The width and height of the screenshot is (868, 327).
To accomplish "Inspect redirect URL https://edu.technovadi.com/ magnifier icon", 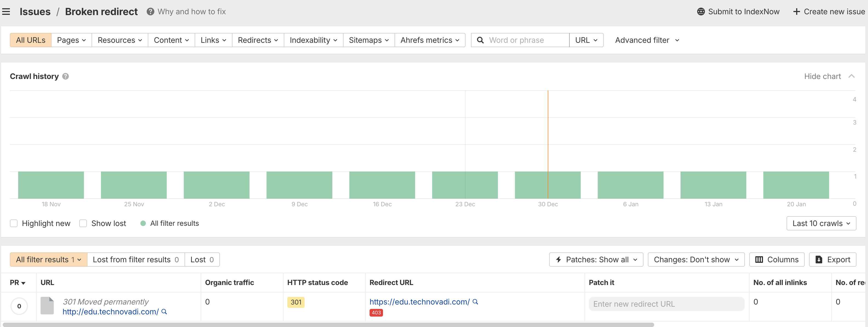I will pos(475,302).
